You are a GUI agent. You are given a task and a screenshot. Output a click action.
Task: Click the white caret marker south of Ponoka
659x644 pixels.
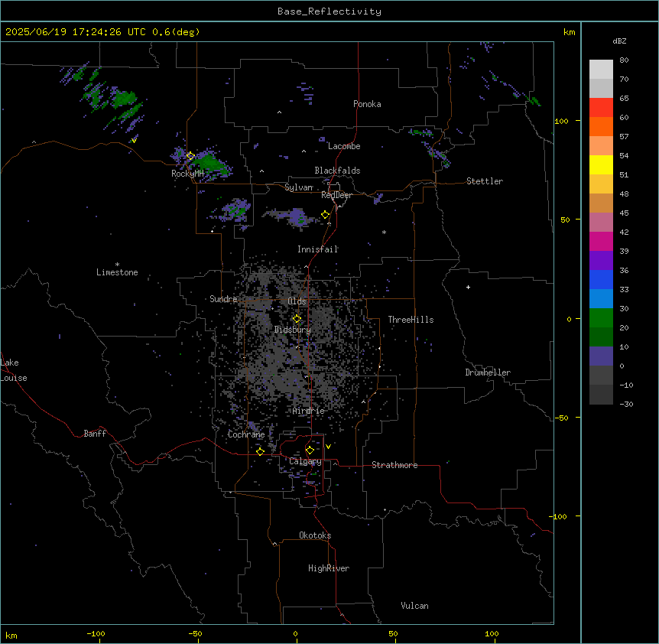pyautogui.click(x=280, y=112)
